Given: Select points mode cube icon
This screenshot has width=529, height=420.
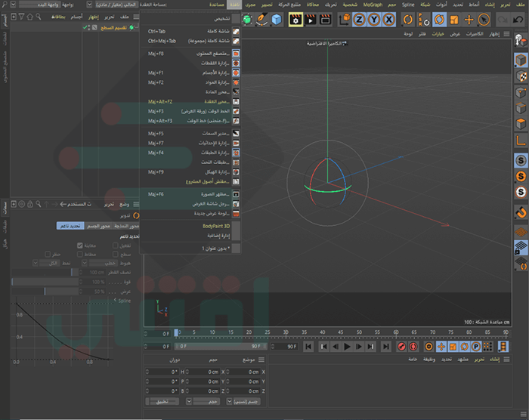Looking at the screenshot, I should [x=521, y=92].
